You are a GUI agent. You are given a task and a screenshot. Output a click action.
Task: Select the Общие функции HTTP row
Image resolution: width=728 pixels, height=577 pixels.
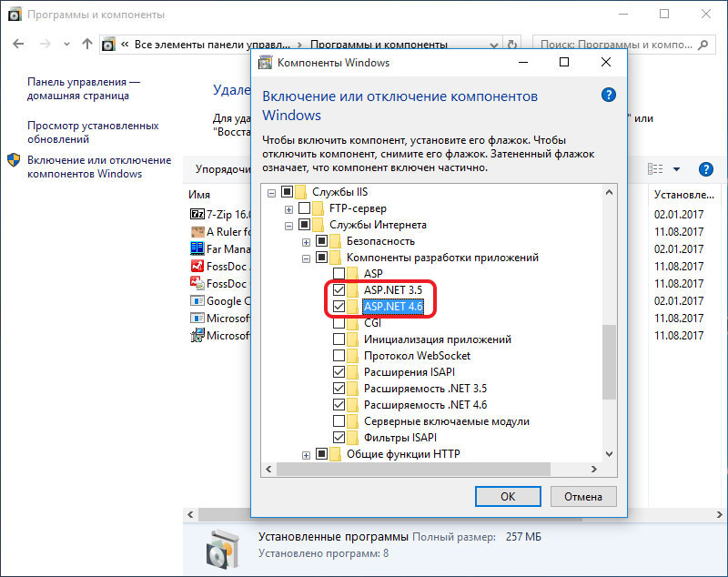point(403,454)
